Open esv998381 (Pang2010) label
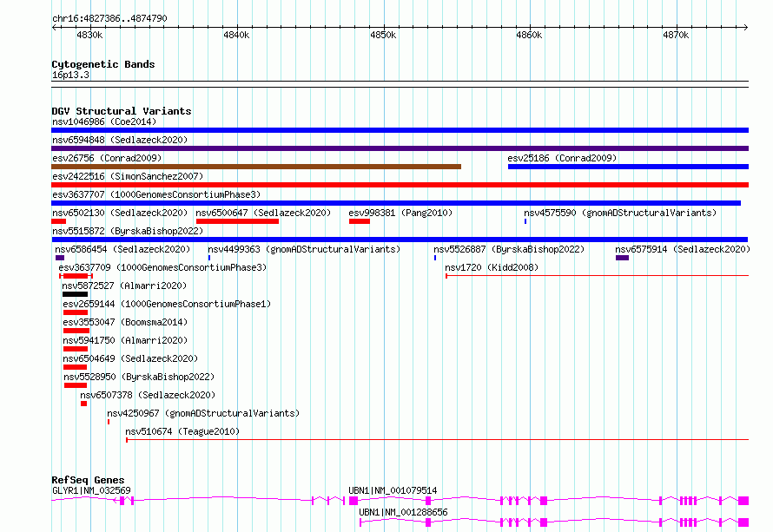Screen dimensions: 773x532 [400, 213]
